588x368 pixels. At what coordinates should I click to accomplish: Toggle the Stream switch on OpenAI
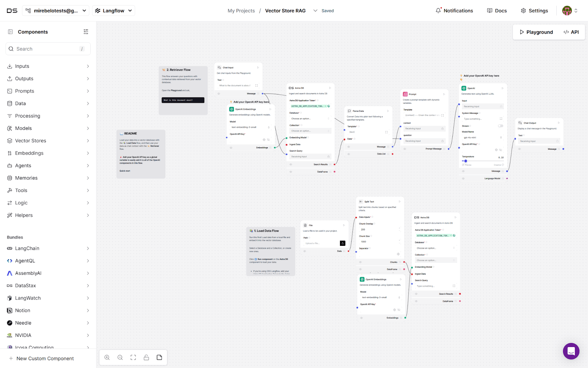click(501, 126)
